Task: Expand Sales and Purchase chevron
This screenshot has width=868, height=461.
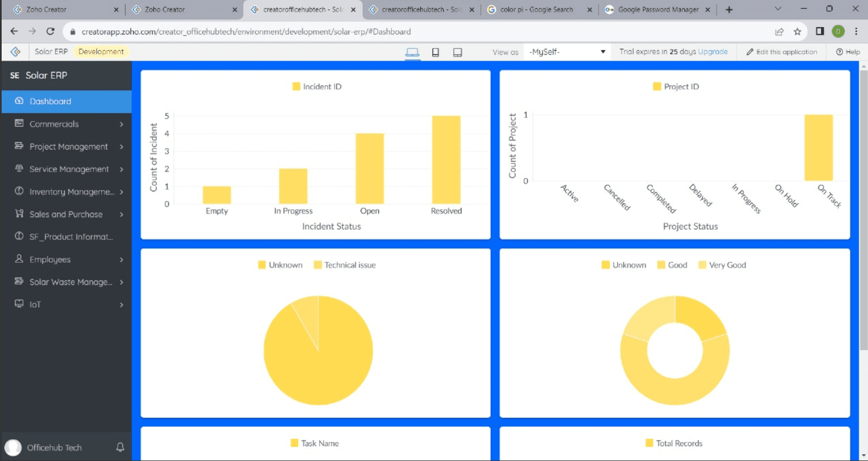Action: [121, 215]
